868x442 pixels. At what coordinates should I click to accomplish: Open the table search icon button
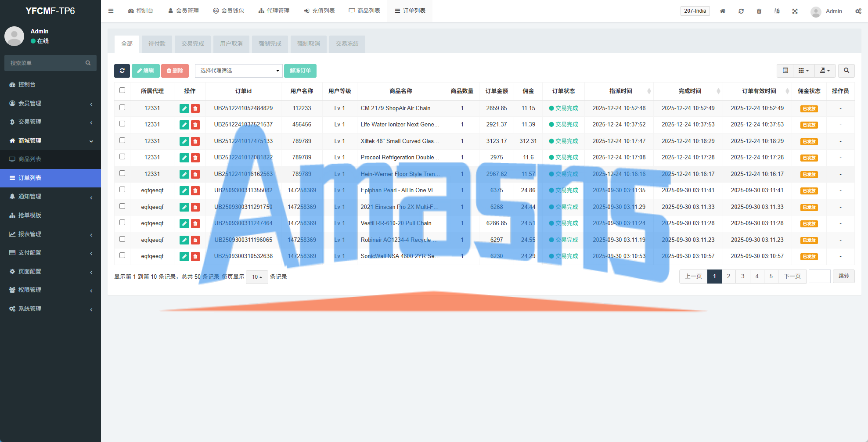click(846, 71)
